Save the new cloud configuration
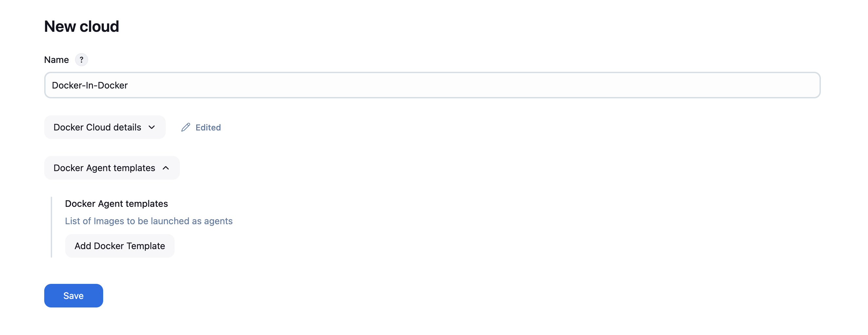The height and width of the screenshot is (335, 868). 73,296
